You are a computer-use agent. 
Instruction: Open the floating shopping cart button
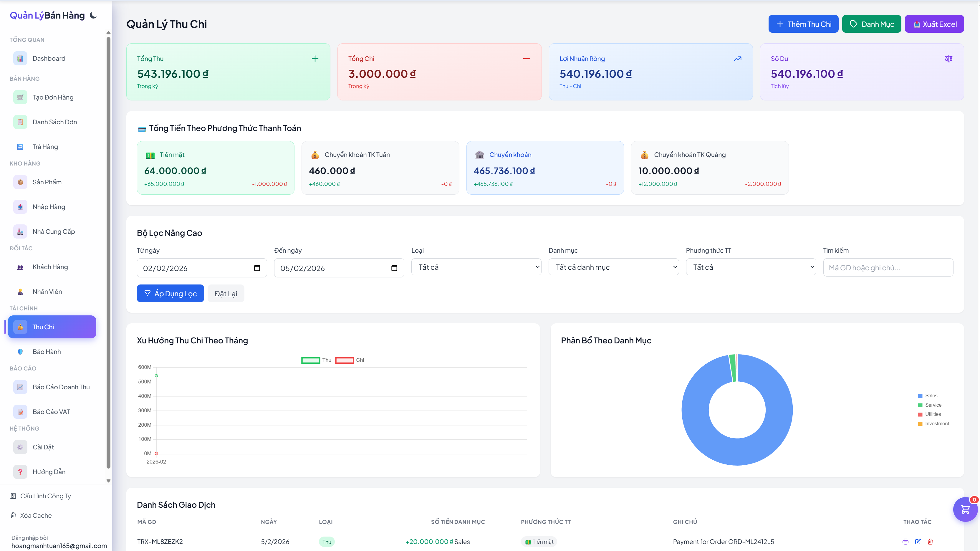(x=965, y=509)
